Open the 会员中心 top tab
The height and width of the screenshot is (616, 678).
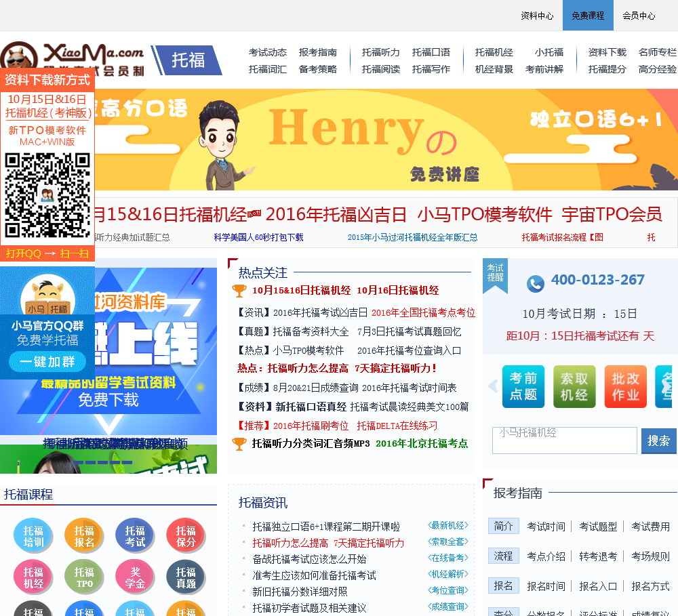pos(639,16)
